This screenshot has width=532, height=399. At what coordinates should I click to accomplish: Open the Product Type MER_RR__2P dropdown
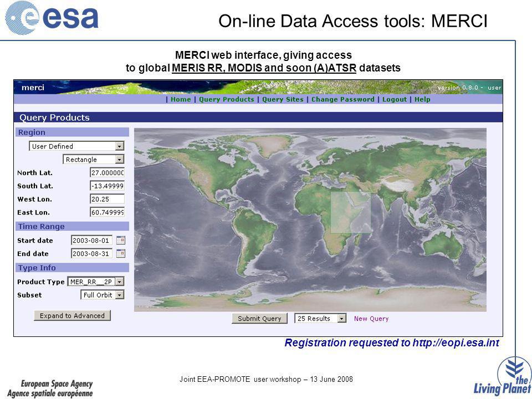coord(96,282)
